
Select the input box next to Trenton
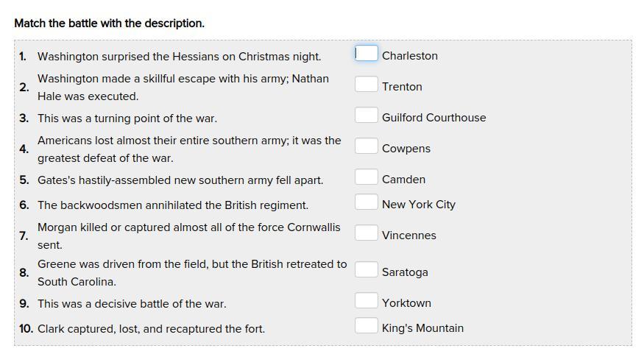click(367, 85)
